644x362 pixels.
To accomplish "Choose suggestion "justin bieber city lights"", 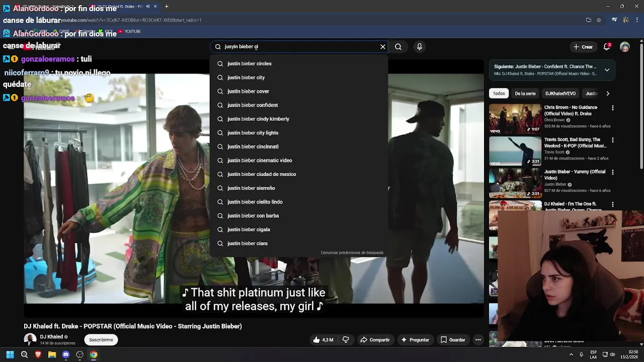I will (x=299, y=133).
